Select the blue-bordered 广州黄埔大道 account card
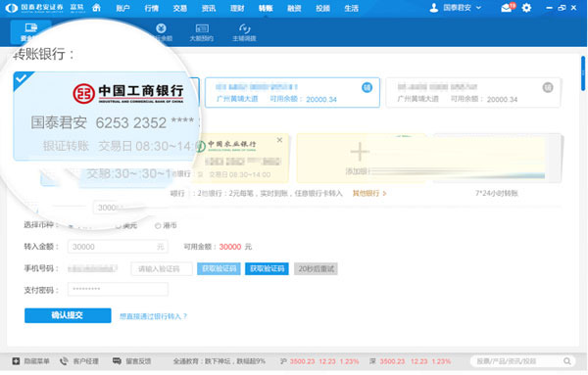Viewport: 588px width, 375px height. pyautogui.click(x=292, y=93)
